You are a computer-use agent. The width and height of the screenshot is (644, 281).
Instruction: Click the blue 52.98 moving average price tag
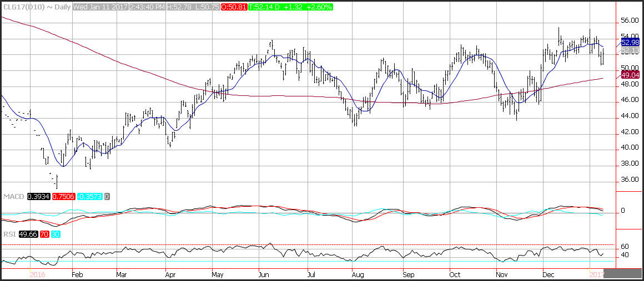[x=630, y=42]
